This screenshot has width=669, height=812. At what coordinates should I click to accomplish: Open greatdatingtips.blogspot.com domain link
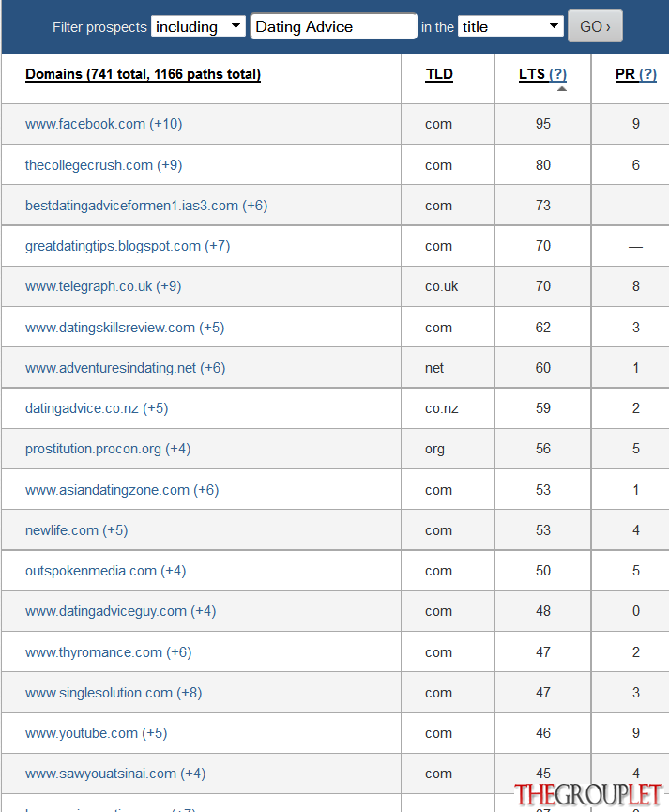tap(128, 246)
